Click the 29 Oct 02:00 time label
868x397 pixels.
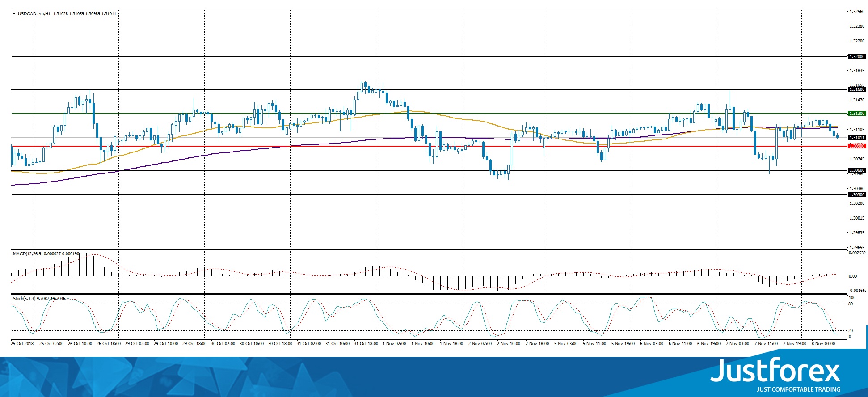point(137,344)
